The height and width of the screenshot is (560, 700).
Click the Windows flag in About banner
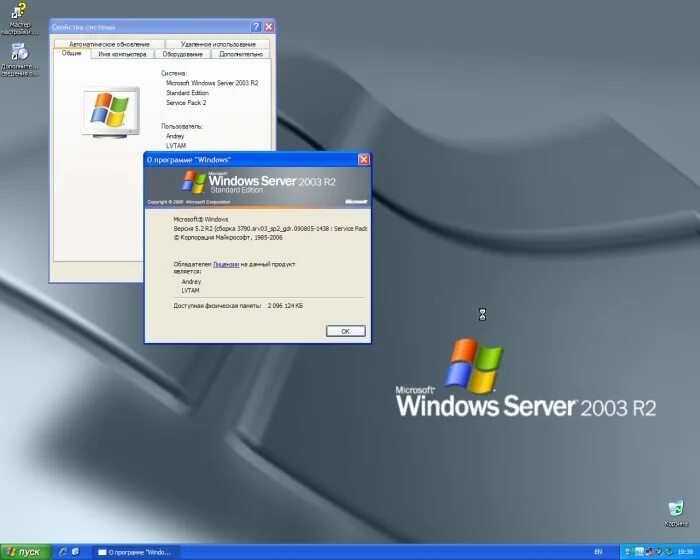pos(193,182)
